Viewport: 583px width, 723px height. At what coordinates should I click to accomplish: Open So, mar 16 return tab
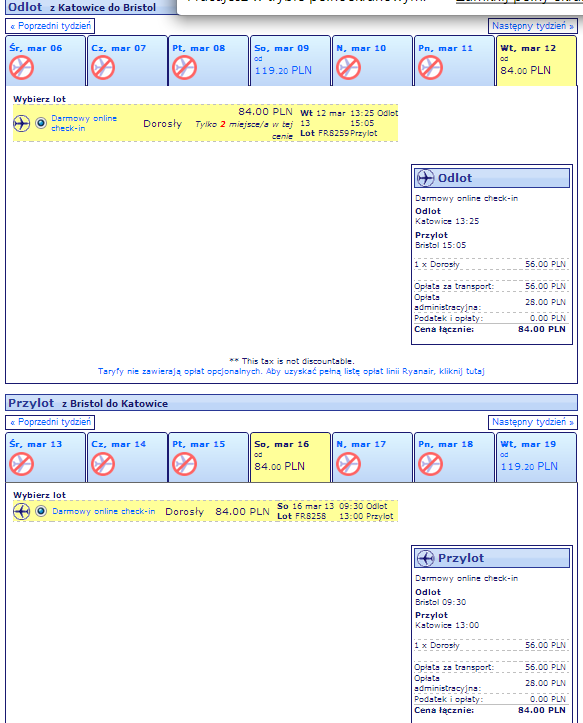[290, 457]
